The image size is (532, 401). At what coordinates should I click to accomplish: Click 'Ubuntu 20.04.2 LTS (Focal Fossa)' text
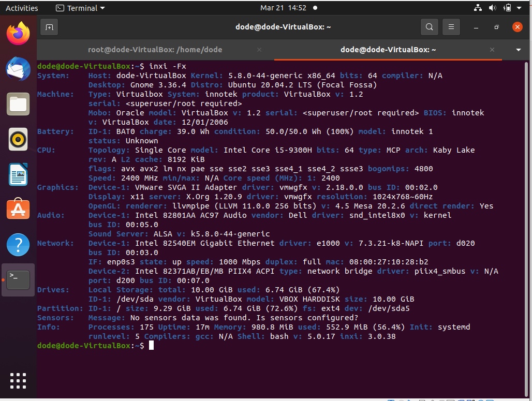(x=302, y=85)
